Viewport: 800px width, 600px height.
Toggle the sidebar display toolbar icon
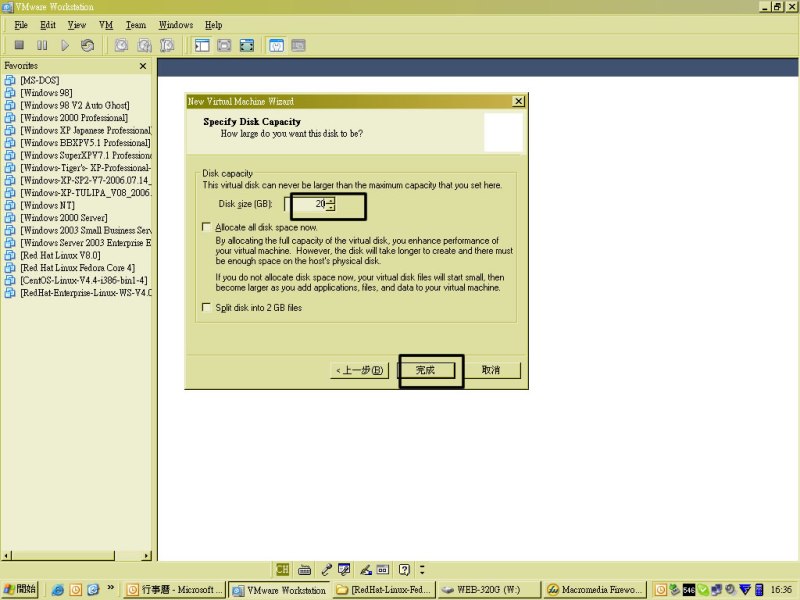pos(202,45)
